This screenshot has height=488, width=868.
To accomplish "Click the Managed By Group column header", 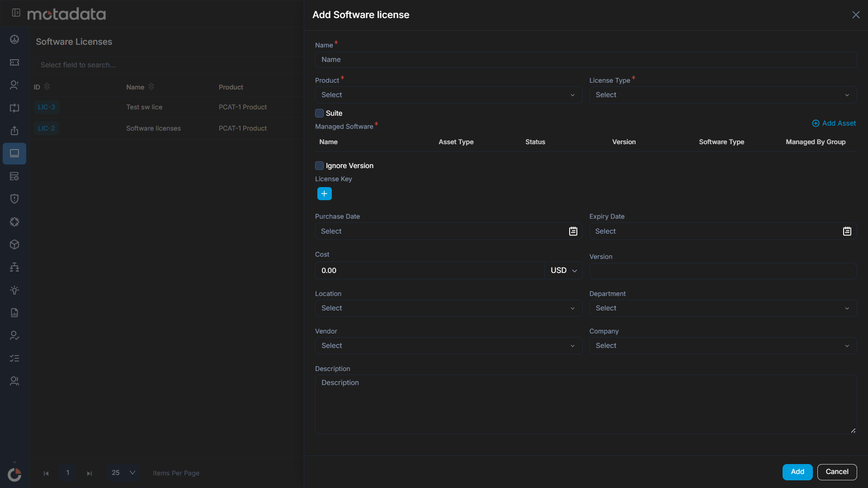I will pos(816,142).
